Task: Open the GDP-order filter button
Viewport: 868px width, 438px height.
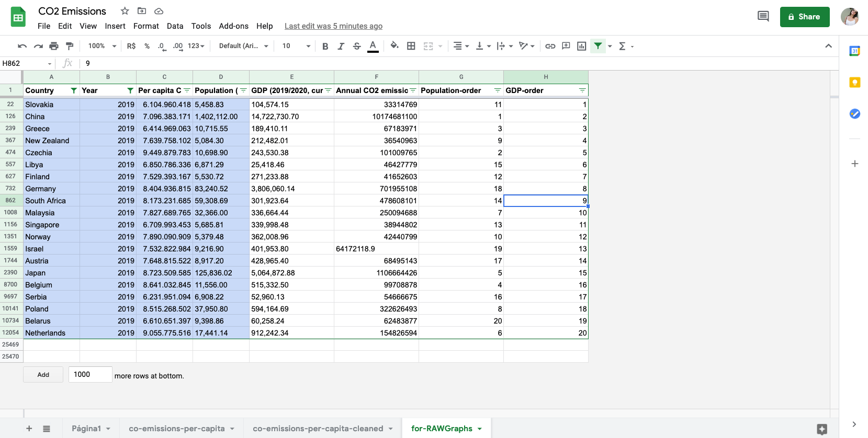Action: pyautogui.click(x=582, y=90)
